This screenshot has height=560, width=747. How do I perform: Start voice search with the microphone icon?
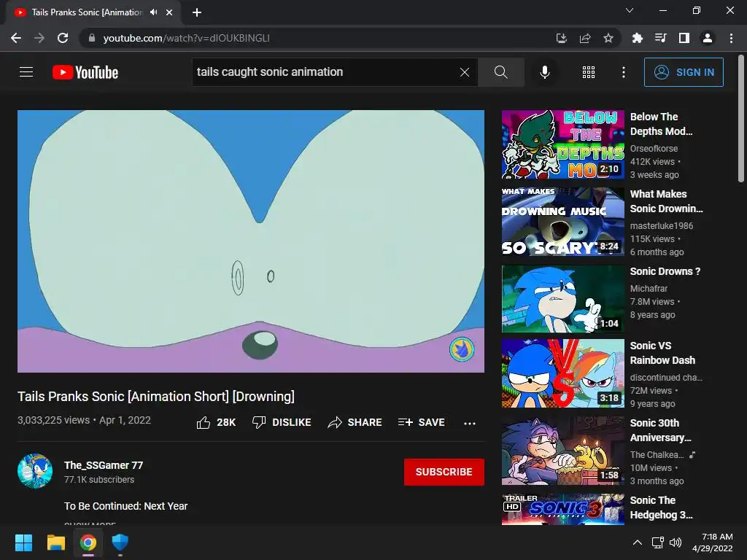(544, 72)
